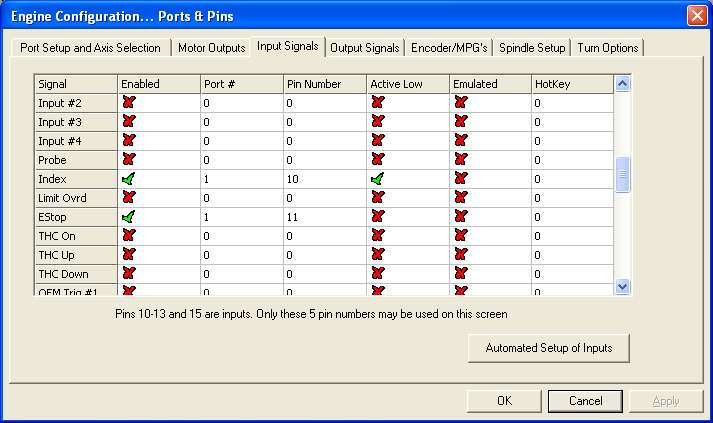
Task: Select the Limit Ovrd row label
Action: pyautogui.click(x=76, y=198)
